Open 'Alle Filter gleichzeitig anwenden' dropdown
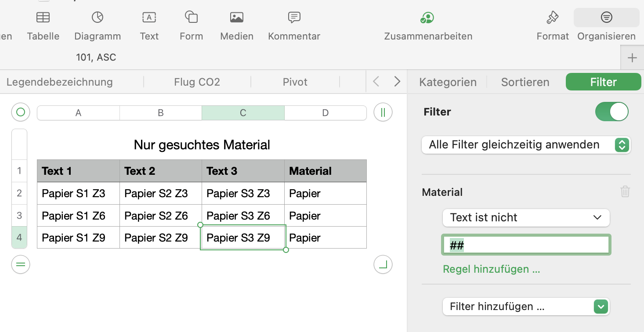 coord(526,145)
